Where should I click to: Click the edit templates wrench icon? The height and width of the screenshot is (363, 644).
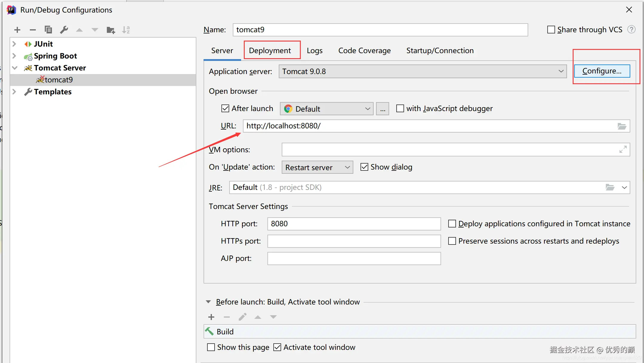click(x=64, y=30)
